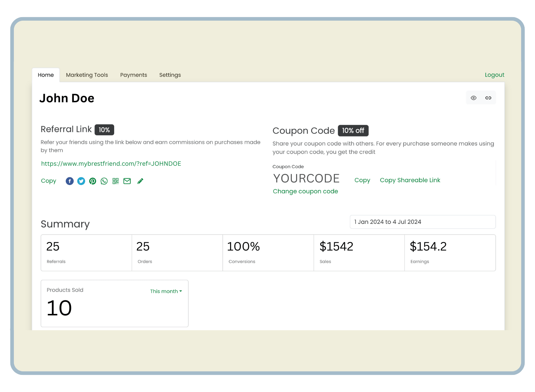535x392 pixels.
Task: Click the Pinterest share icon
Action: tap(93, 181)
